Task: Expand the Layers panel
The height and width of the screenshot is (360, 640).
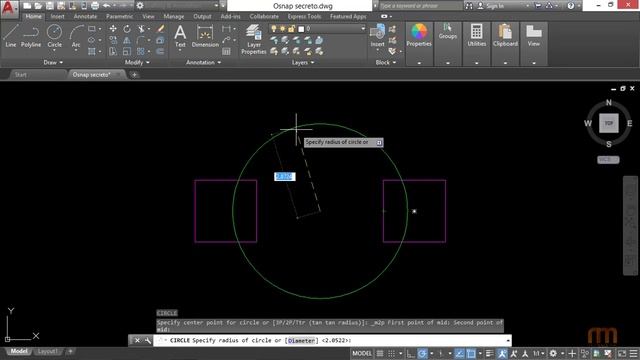Action: point(303,62)
